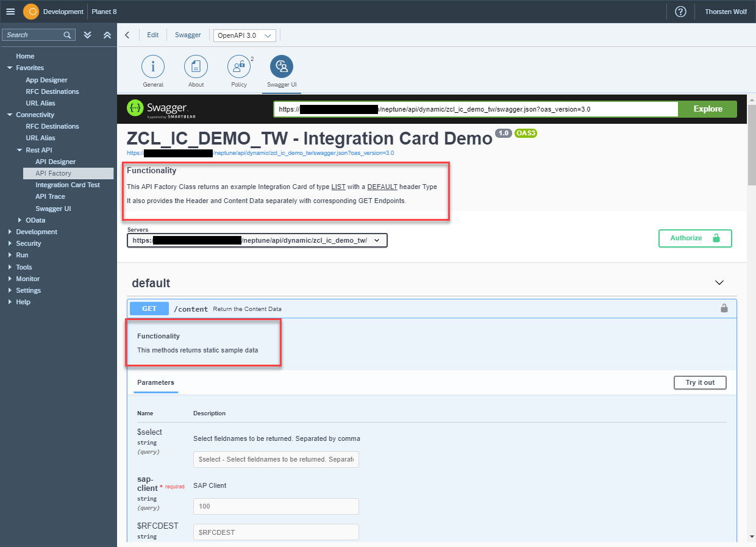Open the Policy icon
The image size is (756, 547).
point(238,66)
